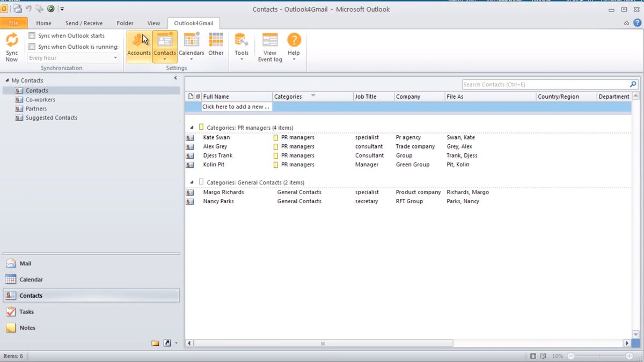
Task: Open Notes in navigation pane
Action: (x=27, y=328)
